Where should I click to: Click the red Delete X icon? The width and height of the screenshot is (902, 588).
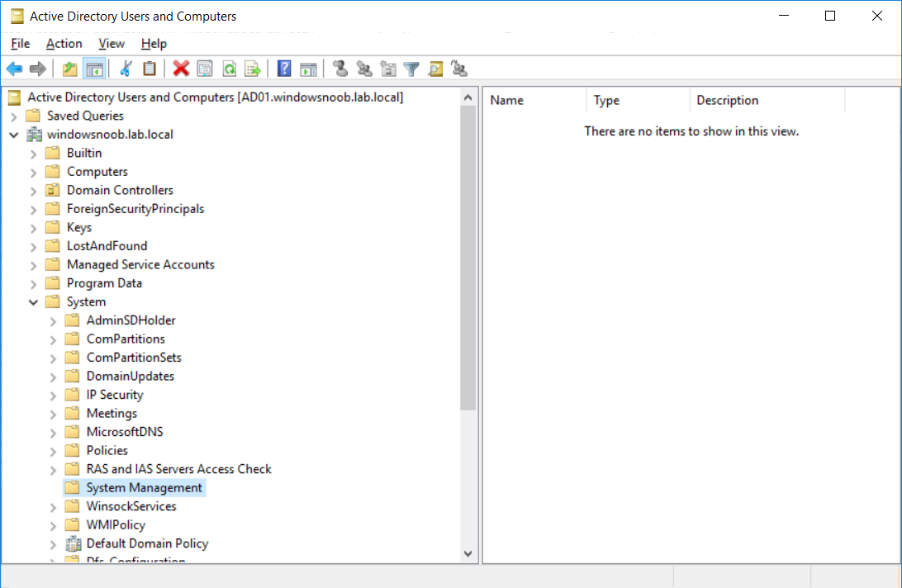[x=181, y=69]
